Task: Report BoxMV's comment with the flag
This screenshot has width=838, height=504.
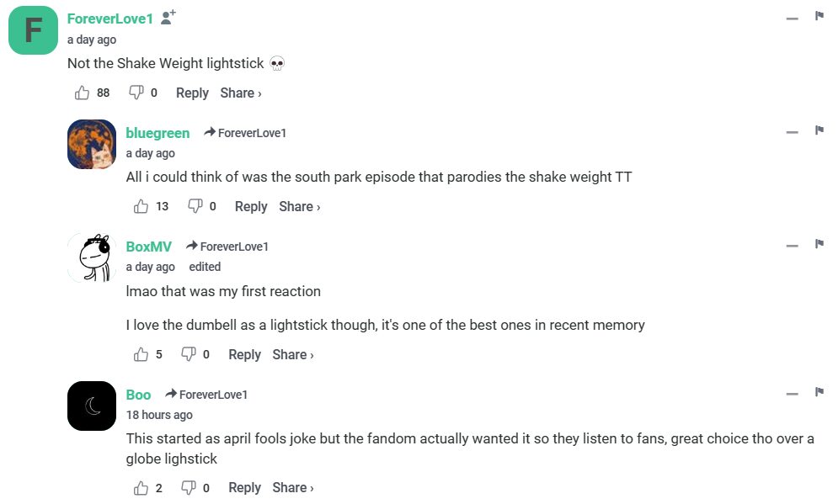Action: [x=819, y=244]
